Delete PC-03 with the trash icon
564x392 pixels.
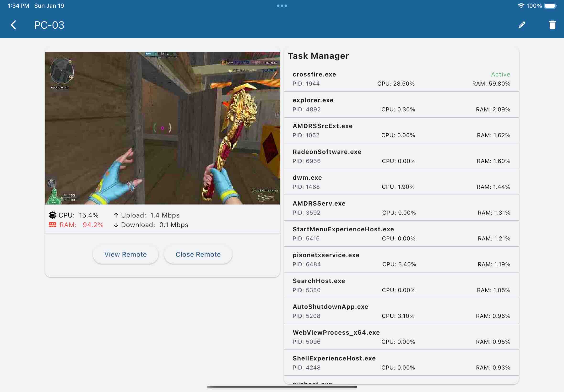pos(552,25)
